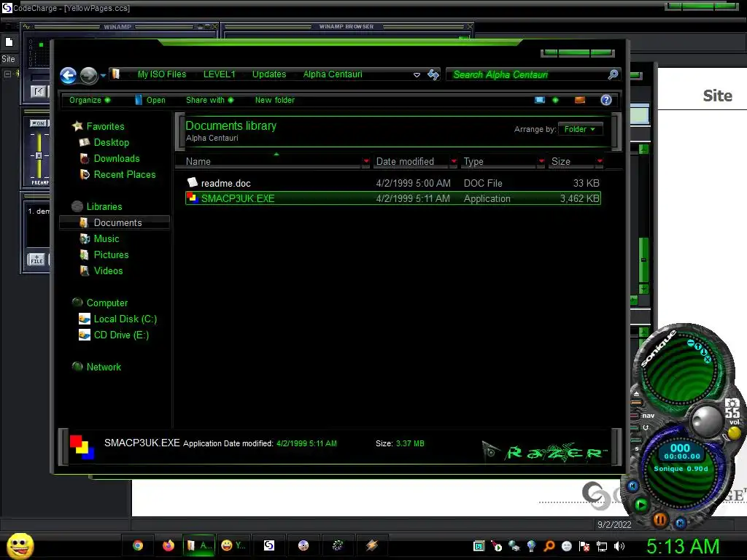Click Sonique's cyan down-arrow mode button
Image resolution: width=747 pixels, height=560 pixels.
pyautogui.click(x=704, y=352)
